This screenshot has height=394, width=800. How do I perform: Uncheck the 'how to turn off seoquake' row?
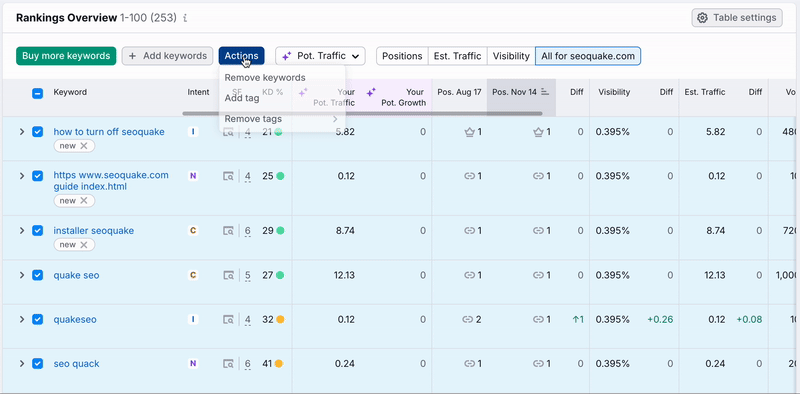click(37, 132)
